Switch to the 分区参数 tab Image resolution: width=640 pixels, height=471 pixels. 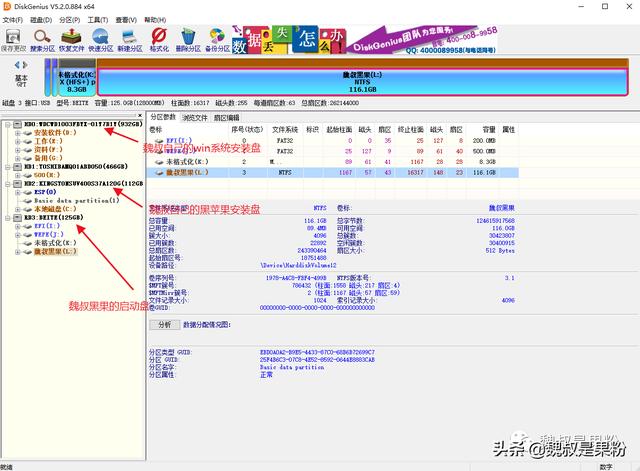tap(163, 117)
